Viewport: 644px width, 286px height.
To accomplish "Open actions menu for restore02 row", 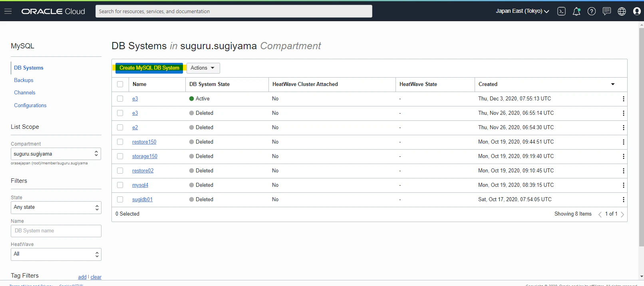I will pyautogui.click(x=623, y=171).
